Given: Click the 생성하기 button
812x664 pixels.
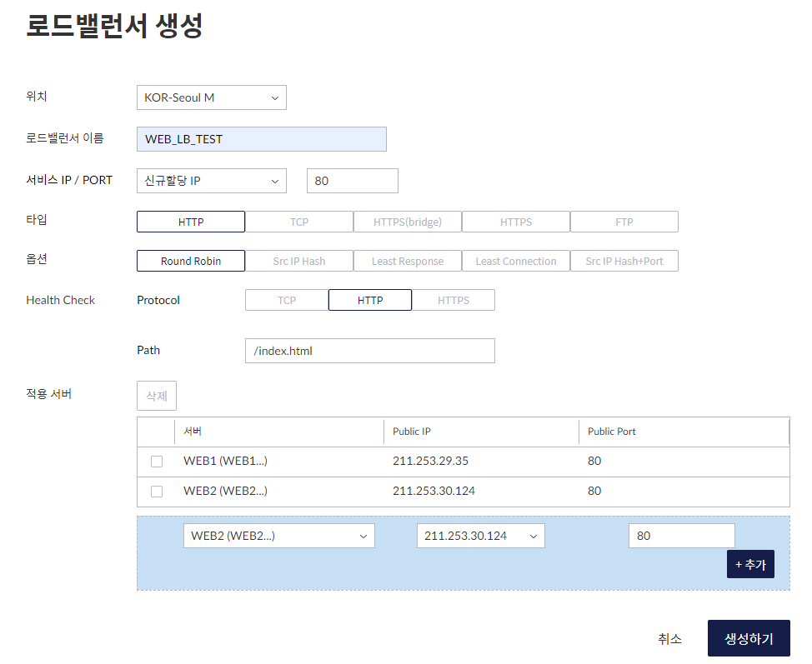Looking at the screenshot, I should tap(749, 639).
